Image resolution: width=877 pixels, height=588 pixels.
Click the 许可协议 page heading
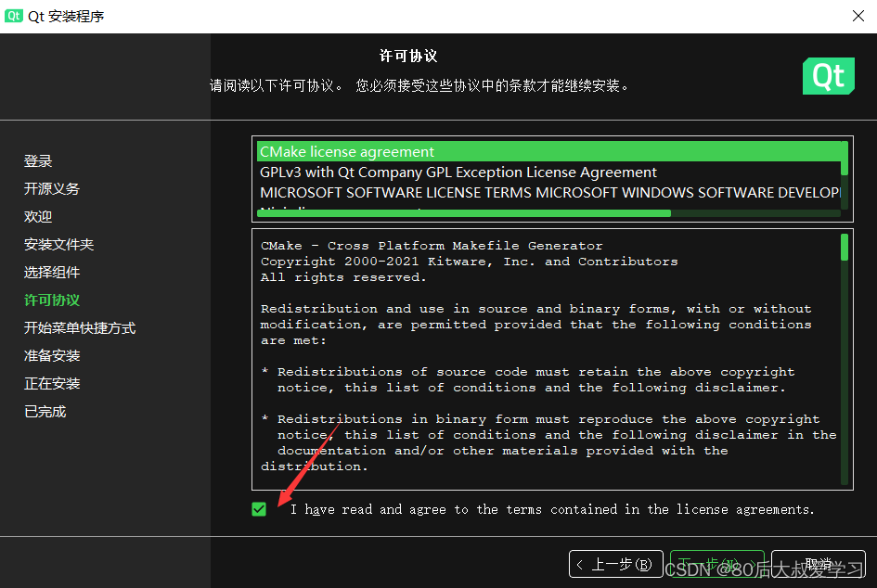click(408, 56)
